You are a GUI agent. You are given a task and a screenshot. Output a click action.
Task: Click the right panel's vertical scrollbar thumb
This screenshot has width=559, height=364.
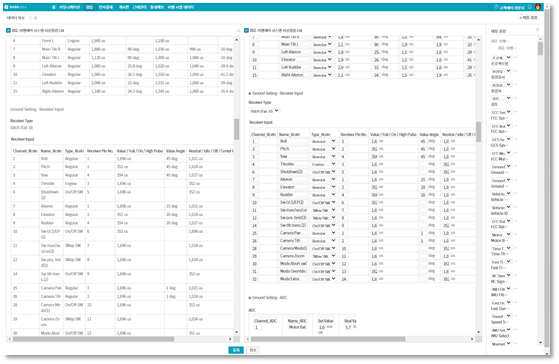pos(478,132)
